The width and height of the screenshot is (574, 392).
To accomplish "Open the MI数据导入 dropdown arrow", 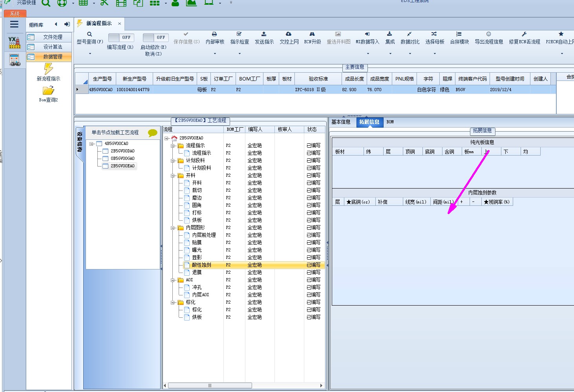I will (x=368, y=53).
